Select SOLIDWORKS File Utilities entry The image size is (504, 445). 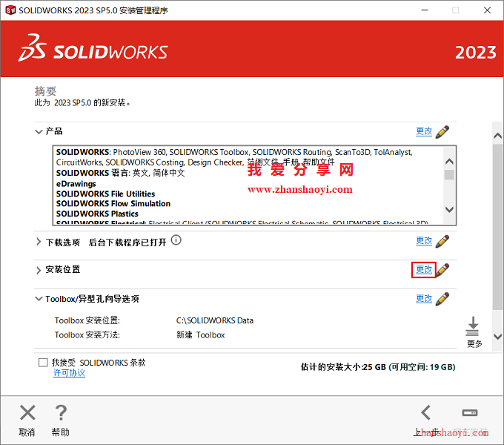[x=105, y=194]
